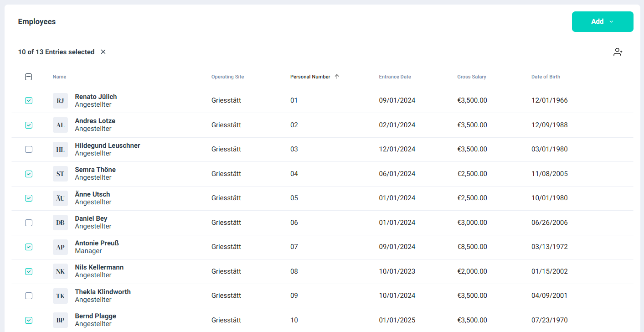Select the Daniel Bey row checkbox
The height and width of the screenshot is (332, 644).
click(x=29, y=223)
